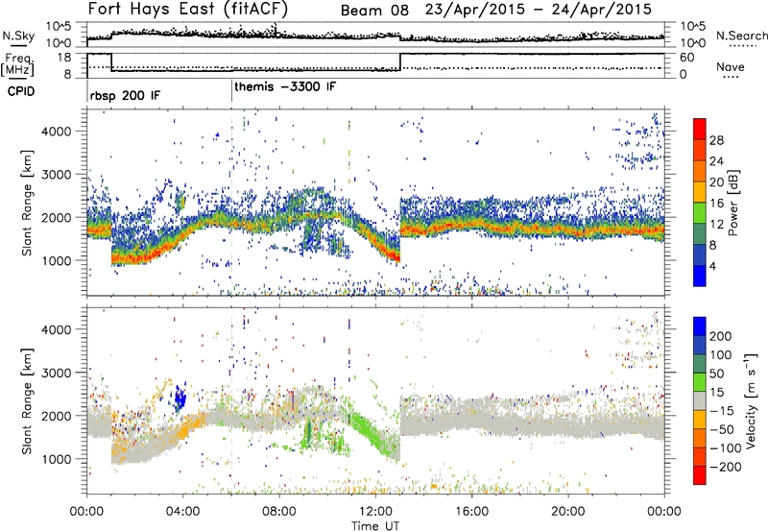This screenshot has width=768, height=532.
Task: Pick the red bottom Velocity colorbar segment
Action: (700, 475)
